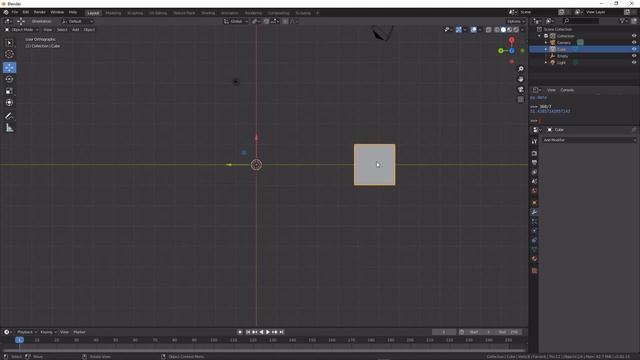The width and height of the screenshot is (640, 360).
Task: Hide the Collection using its eye icon
Action: pyautogui.click(x=634, y=36)
